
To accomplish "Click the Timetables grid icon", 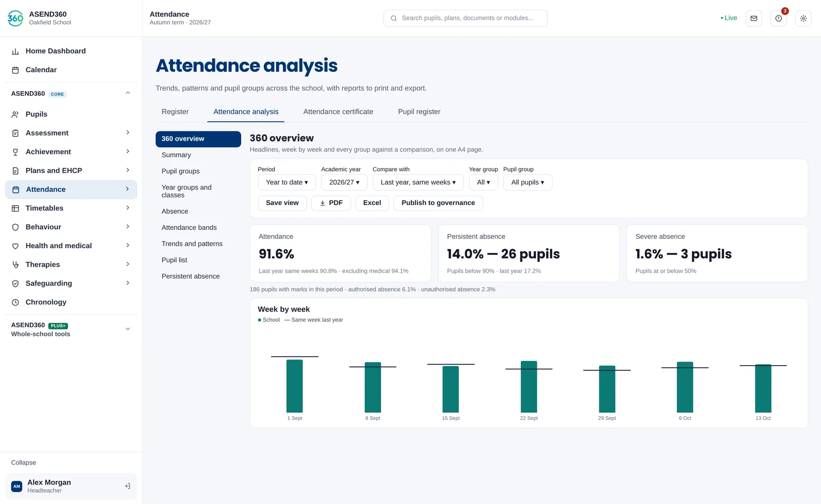I will click(15, 208).
